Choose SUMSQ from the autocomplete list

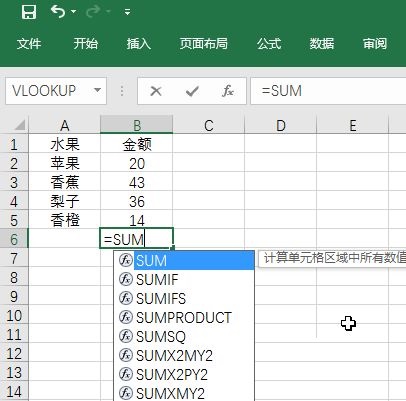click(x=184, y=336)
